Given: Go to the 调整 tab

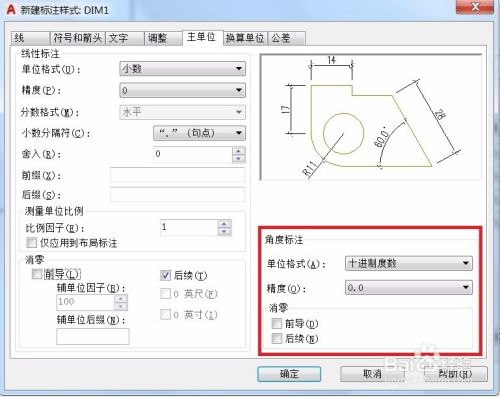Looking at the screenshot, I should (x=163, y=38).
